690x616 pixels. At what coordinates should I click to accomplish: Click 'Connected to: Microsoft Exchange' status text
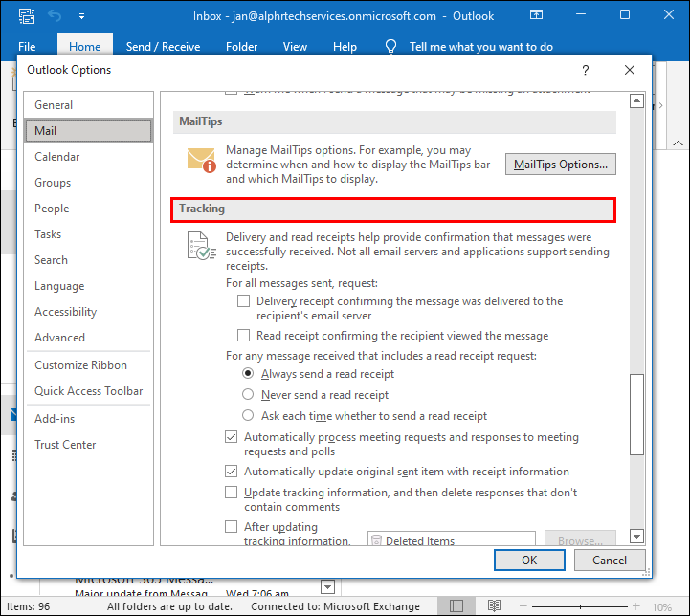335,606
